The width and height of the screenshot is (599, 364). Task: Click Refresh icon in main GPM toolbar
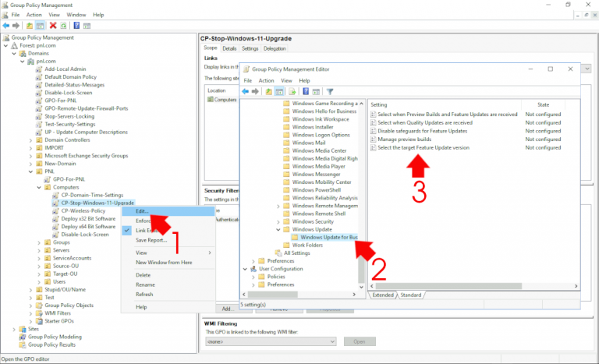click(x=63, y=26)
